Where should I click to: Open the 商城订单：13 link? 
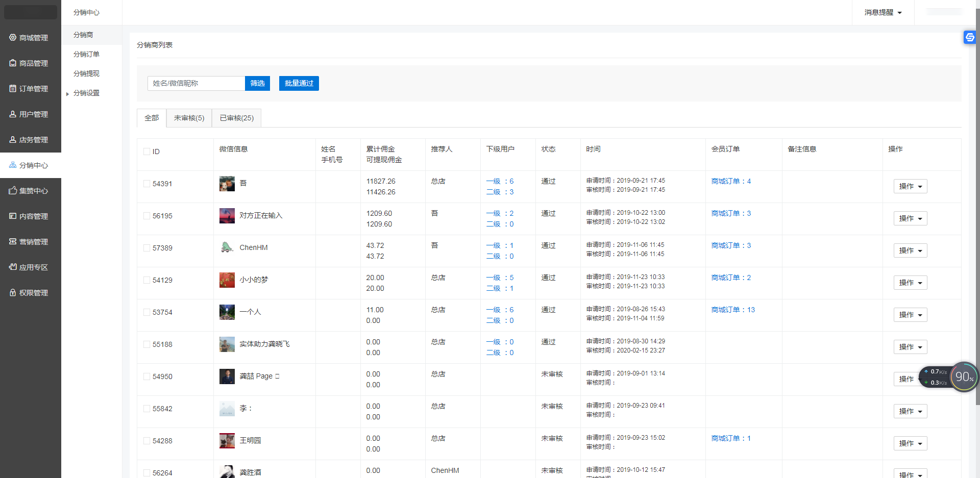[x=733, y=310]
